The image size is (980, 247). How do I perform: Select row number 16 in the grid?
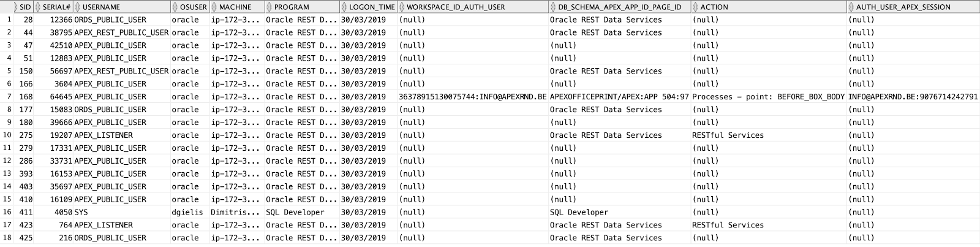[8, 212]
